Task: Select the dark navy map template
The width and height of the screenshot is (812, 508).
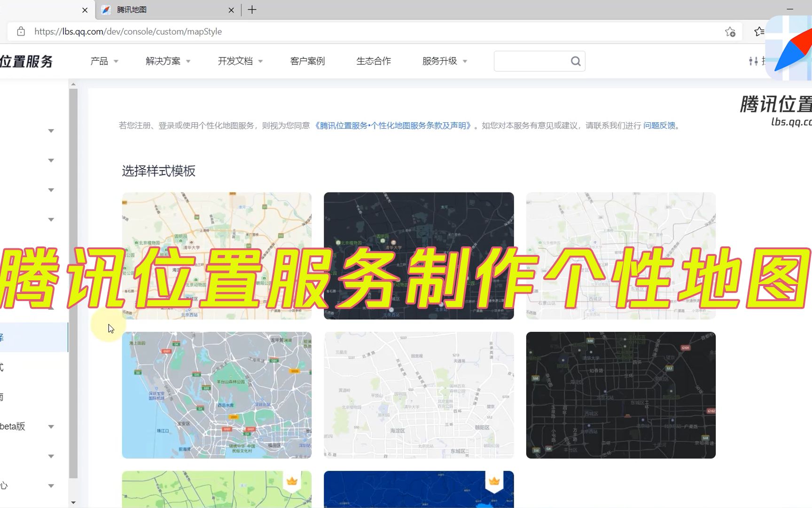Action: point(419,256)
